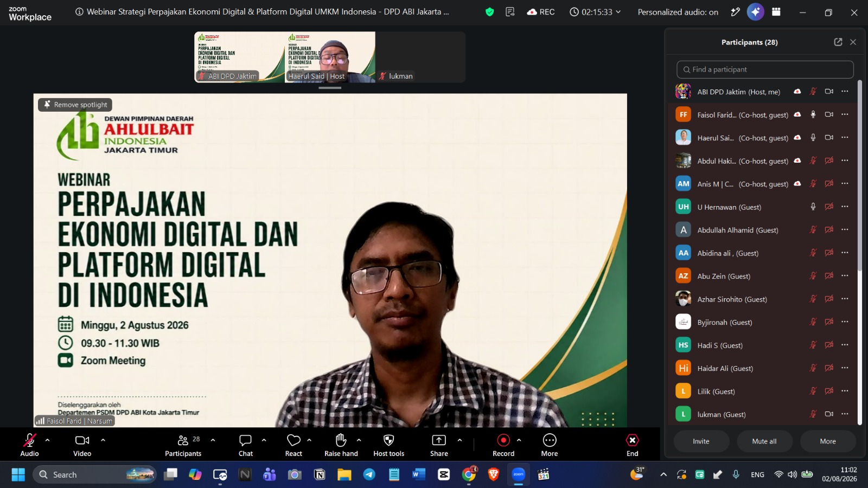Pop out the Participants panel

click(838, 42)
